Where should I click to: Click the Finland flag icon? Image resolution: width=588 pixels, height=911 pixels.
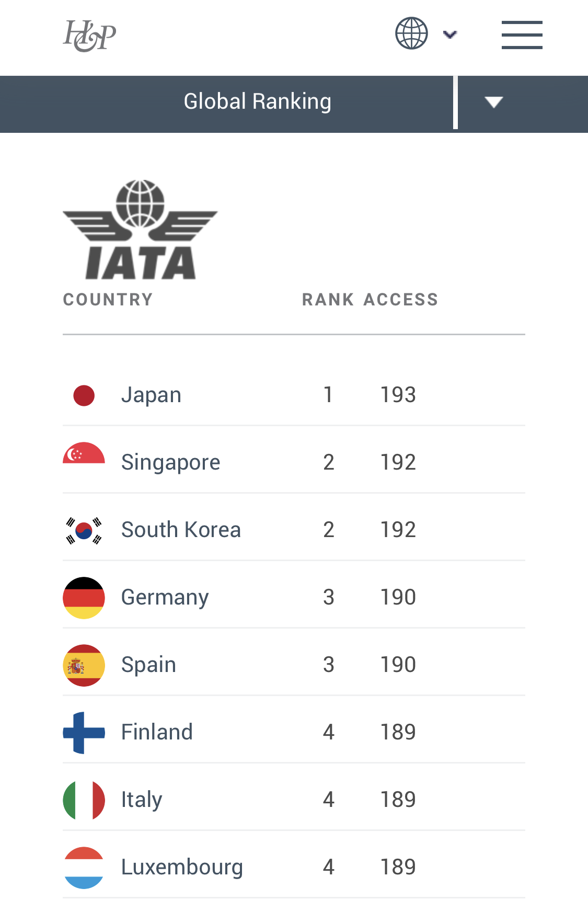coord(84,733)
